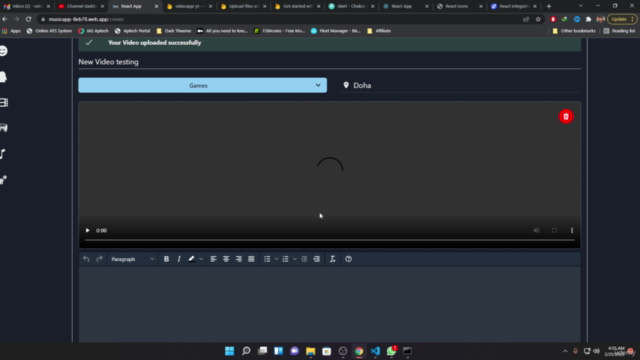Increase indent of text

317,259
